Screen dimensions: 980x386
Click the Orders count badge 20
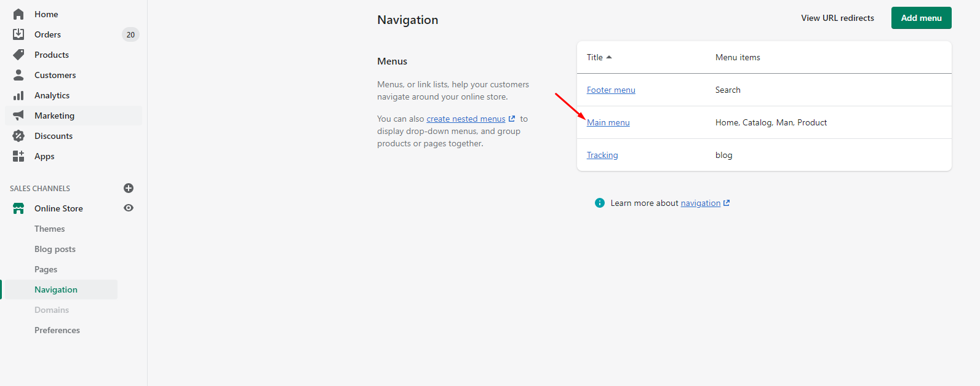click(130, 34)
